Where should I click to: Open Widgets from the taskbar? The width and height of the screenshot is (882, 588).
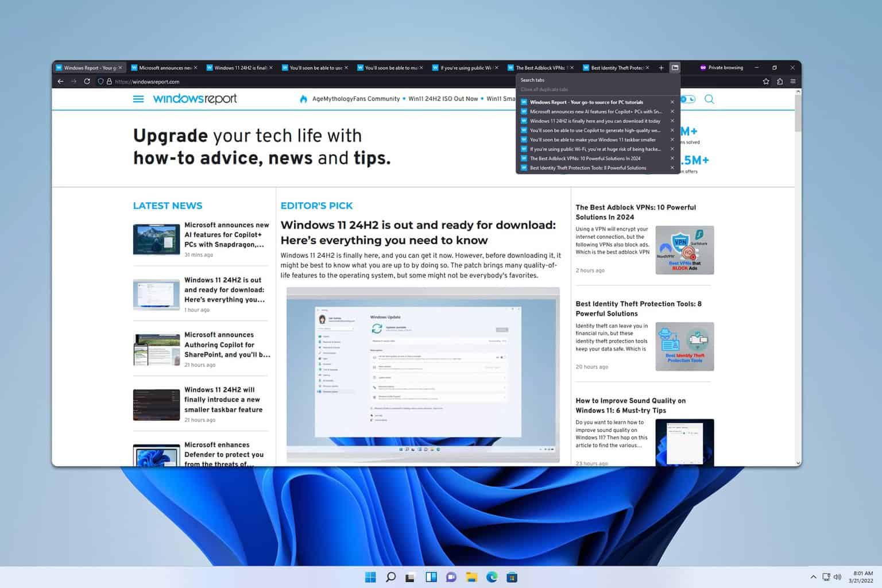pos(431,577)
